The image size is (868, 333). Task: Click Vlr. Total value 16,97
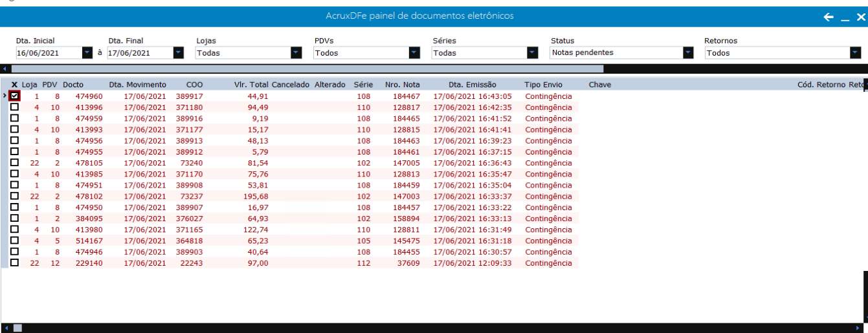pyautogui.click(x=258, y=208)
